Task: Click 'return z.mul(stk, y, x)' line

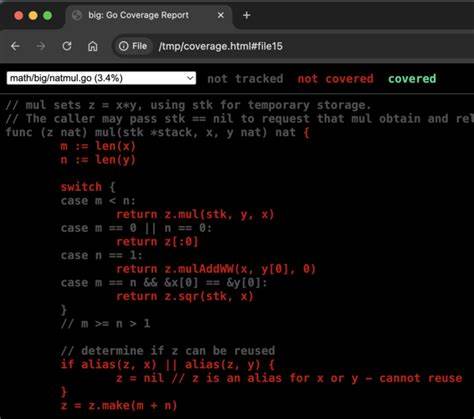Action: pyautogui.click(x=195, y=214)
